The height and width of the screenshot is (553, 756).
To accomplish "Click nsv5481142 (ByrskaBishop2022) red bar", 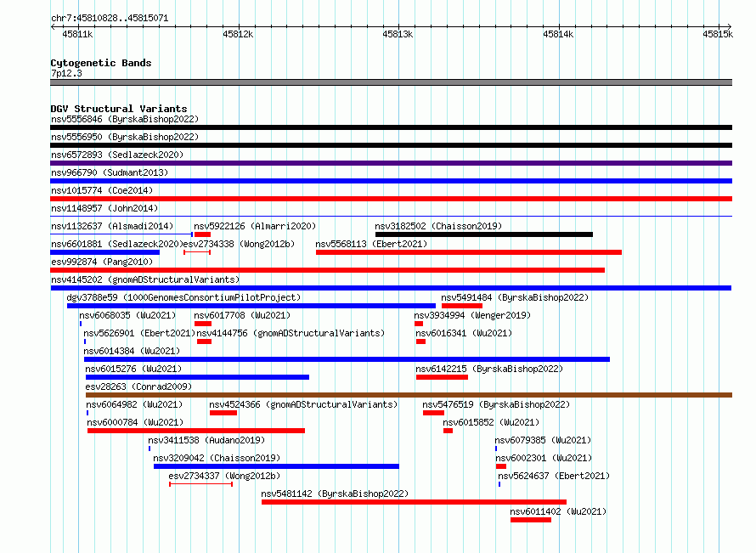I will pyautogui.click(x=415, y=502).
